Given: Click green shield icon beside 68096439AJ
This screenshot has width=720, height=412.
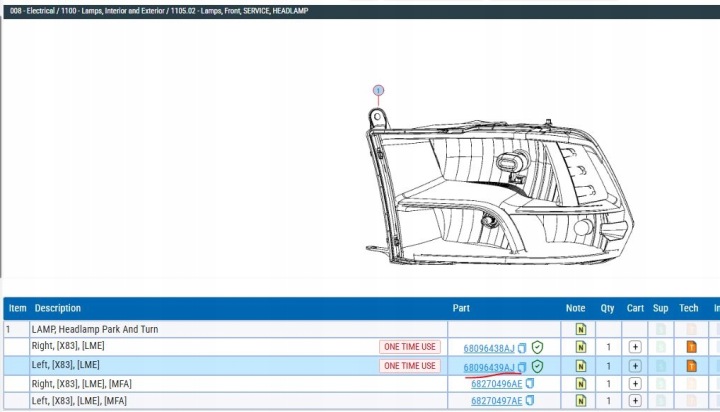Looking at the screenshot, I should pyautogui.click(x=537, y=366).
